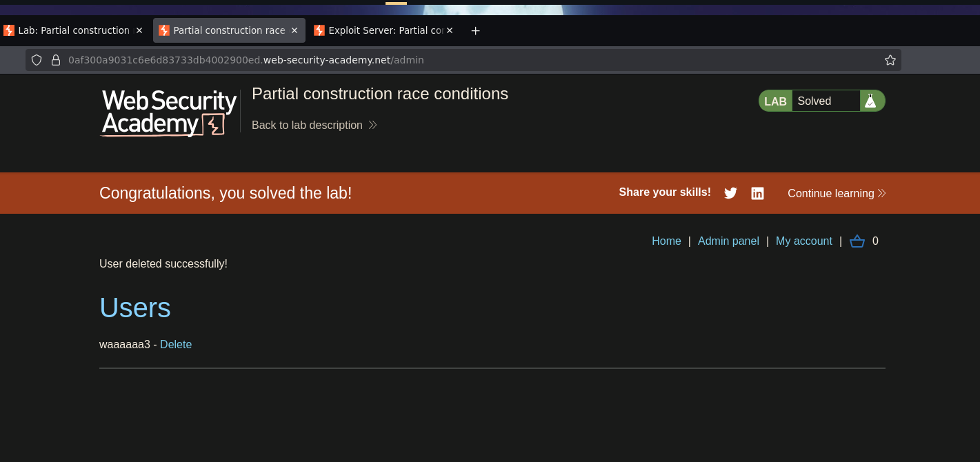Close the 'Lab: Partial construction' tab
Viewport: 980px width, 462px height.
[139, 30]
